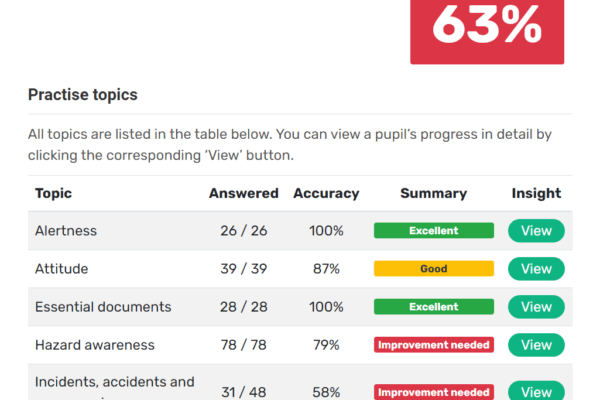Select the Excellent badge for Alertness
The height and width of the screenshot is (400, 600).
(x=434, y=230)
